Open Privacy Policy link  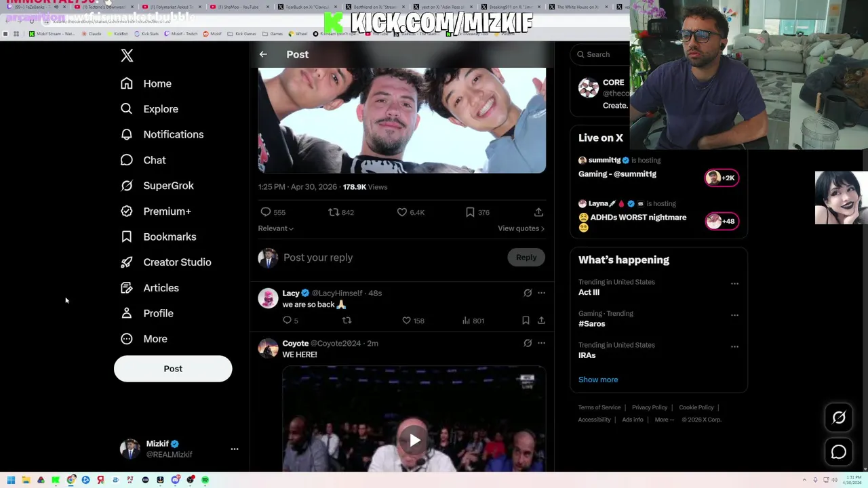650,407
